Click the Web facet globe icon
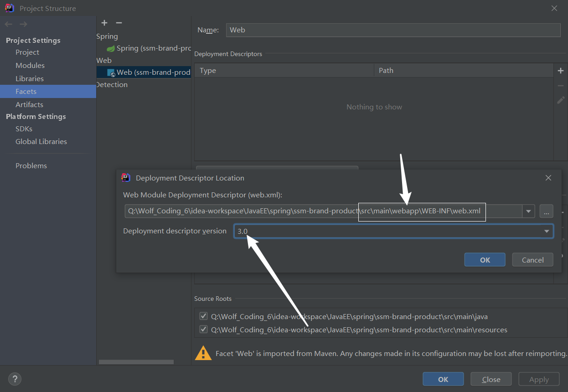Screen dimensions: 568x392 pyautogui.click(x=111, y=72)
